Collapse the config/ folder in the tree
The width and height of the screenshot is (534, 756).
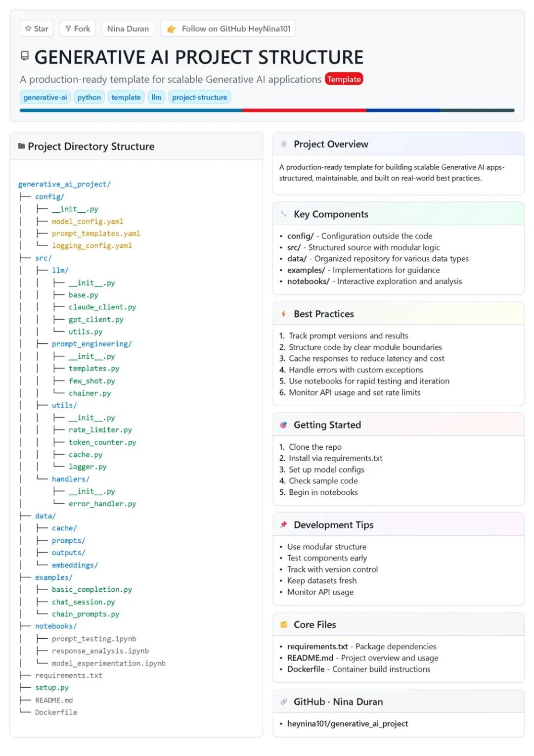click(x=49, y=196)
